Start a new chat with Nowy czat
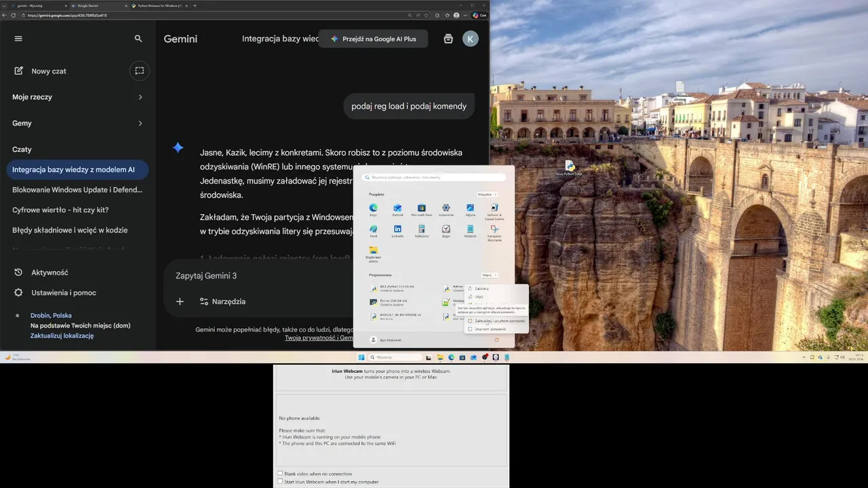This screenshot has height=488, width=868. (41, 70)
